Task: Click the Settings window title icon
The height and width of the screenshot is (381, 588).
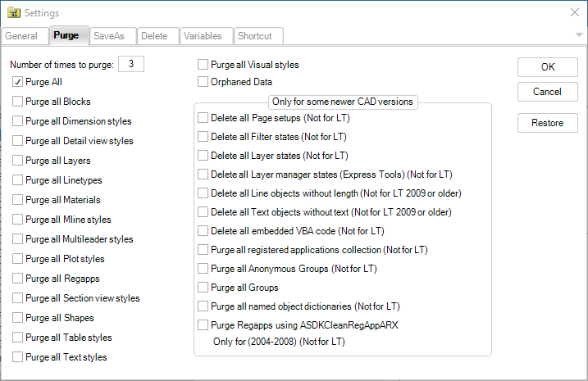Action: tap(13, 13)
